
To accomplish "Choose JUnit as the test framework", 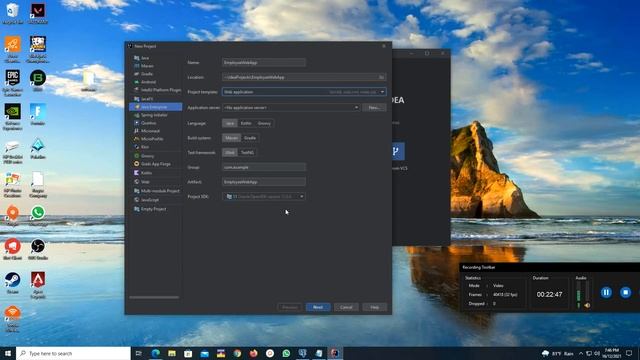I will click(x=230, y=152).
